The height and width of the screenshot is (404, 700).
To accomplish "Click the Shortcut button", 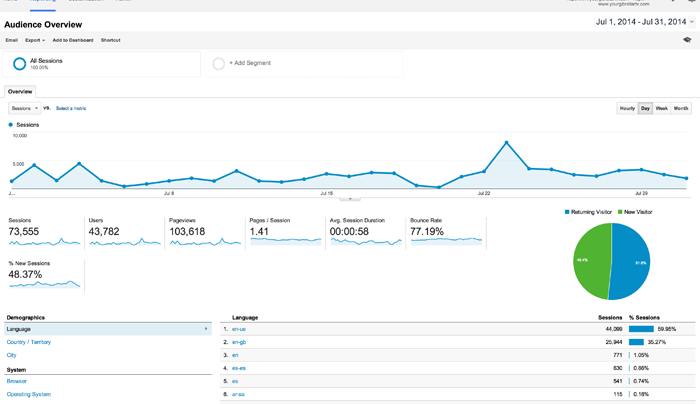I will 110,40.
